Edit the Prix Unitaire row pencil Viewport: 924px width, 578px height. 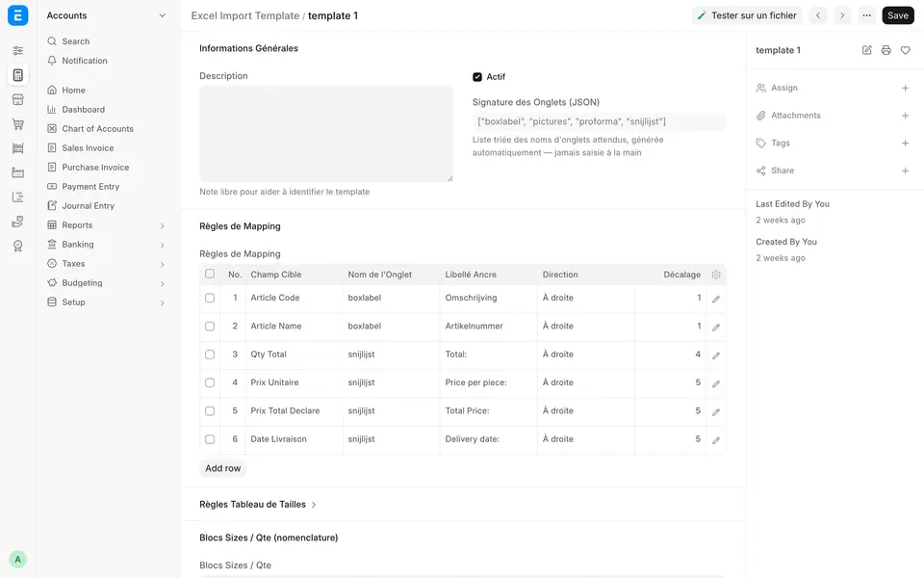[716, 384]
